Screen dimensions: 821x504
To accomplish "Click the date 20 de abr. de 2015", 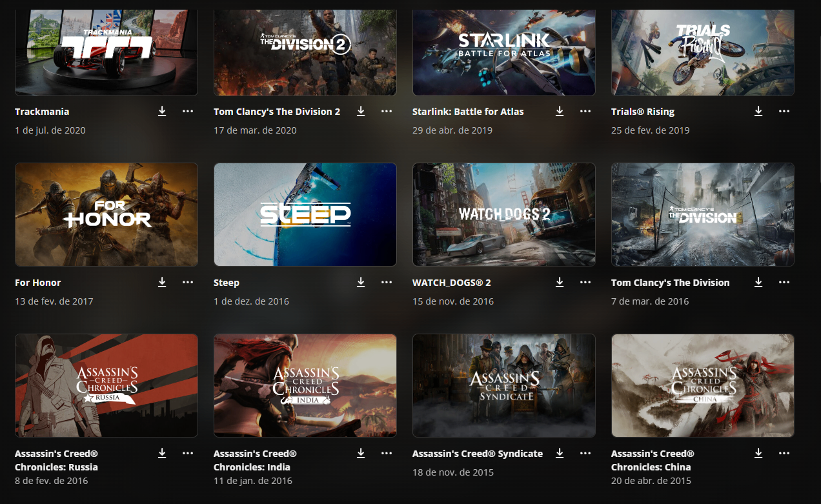I will 651,481.
